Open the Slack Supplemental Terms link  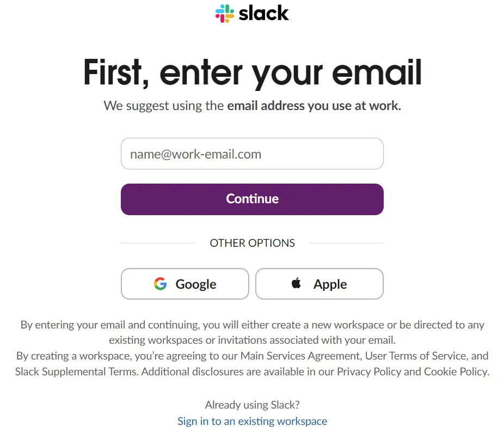pyautogui.click(x=76, y=372)
